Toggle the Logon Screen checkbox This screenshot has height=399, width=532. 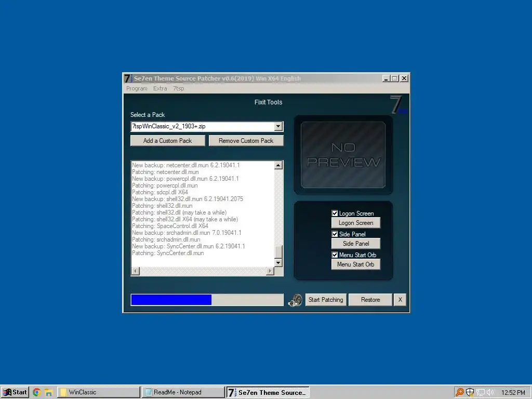tap(335, 213)
